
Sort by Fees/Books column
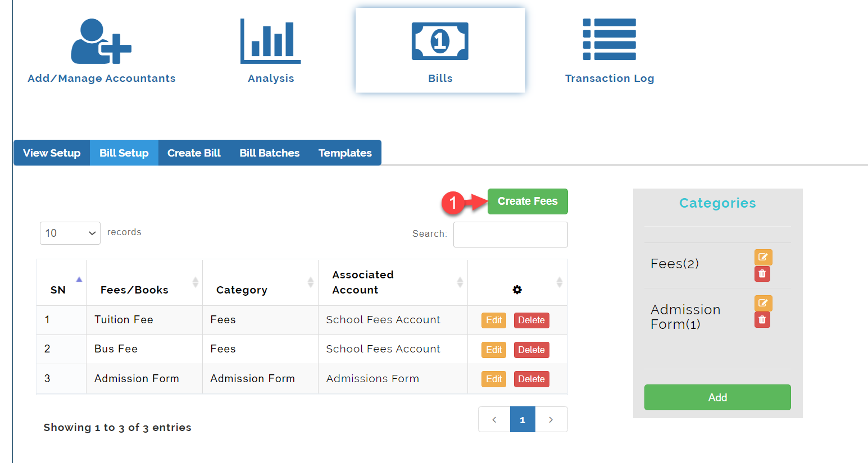[144, 282]
